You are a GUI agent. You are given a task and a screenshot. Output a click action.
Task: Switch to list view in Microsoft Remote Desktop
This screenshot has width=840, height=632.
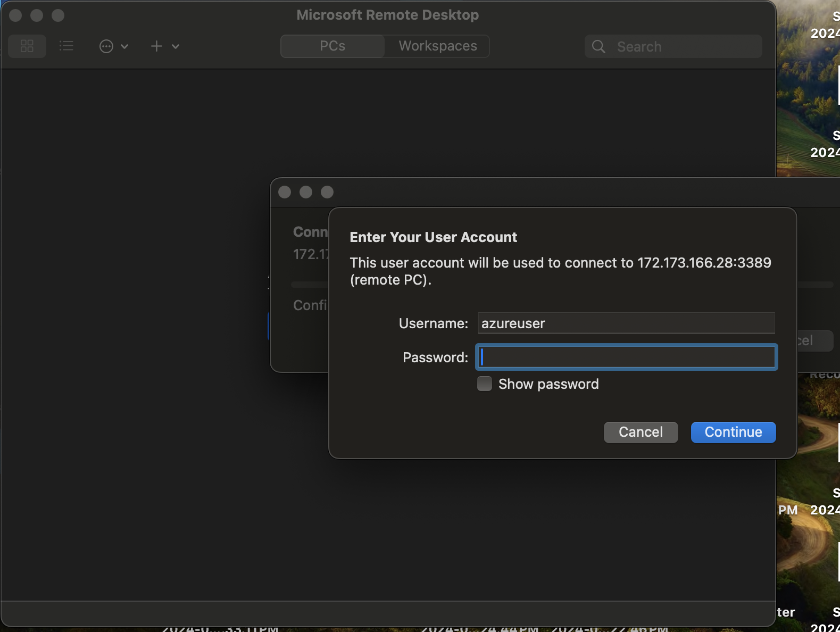point(66,46)
